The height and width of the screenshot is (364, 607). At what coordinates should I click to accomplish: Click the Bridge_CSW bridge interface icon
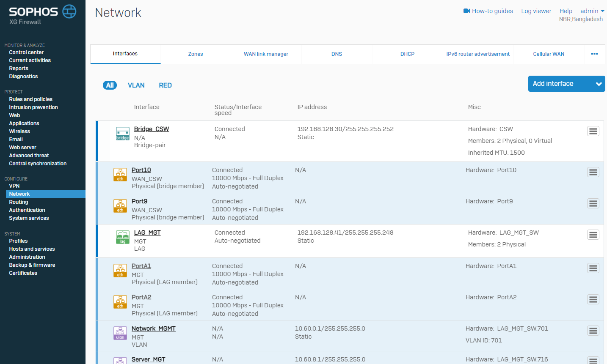coord(122,134)
